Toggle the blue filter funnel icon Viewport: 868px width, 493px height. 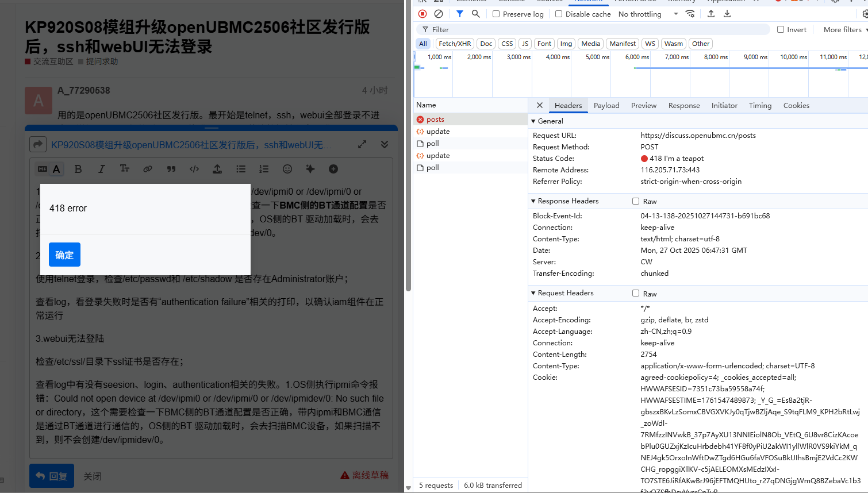coord(460,14)
